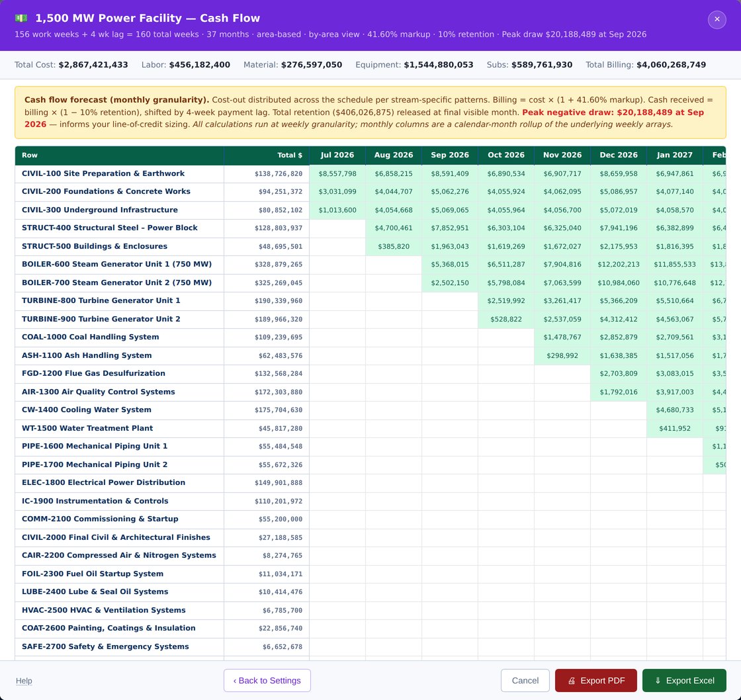
Task: Click the $8,557,798 Jul 2026 cell
Action: tap(337, 173)
